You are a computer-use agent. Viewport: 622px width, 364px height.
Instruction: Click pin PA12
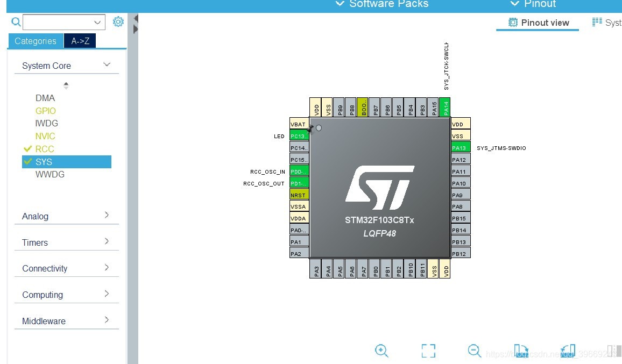[461, 159]
